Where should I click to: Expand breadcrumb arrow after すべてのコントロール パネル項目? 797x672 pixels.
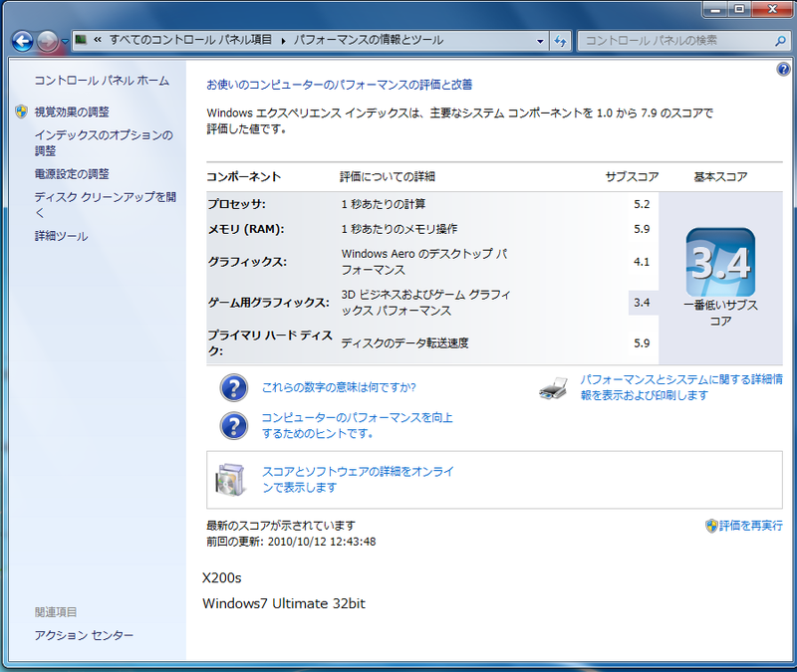[283, 41]
